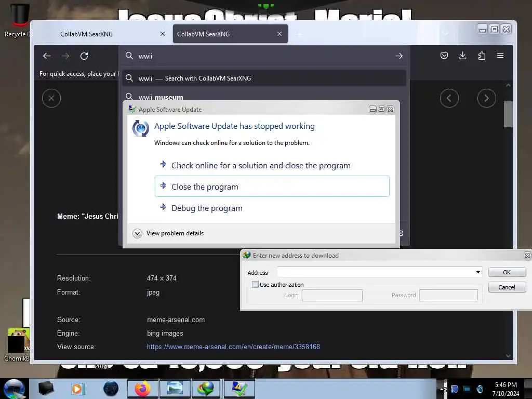The height and width of the screenshot is (399, 532).
Task: Click the scrollbar down arrow
Action: coord(508,356)
